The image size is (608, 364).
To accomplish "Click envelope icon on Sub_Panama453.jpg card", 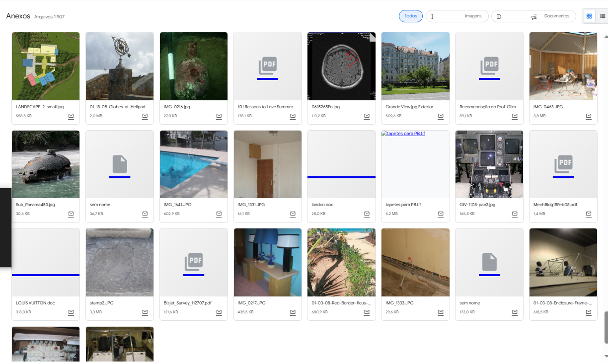I will coord(71,214).
